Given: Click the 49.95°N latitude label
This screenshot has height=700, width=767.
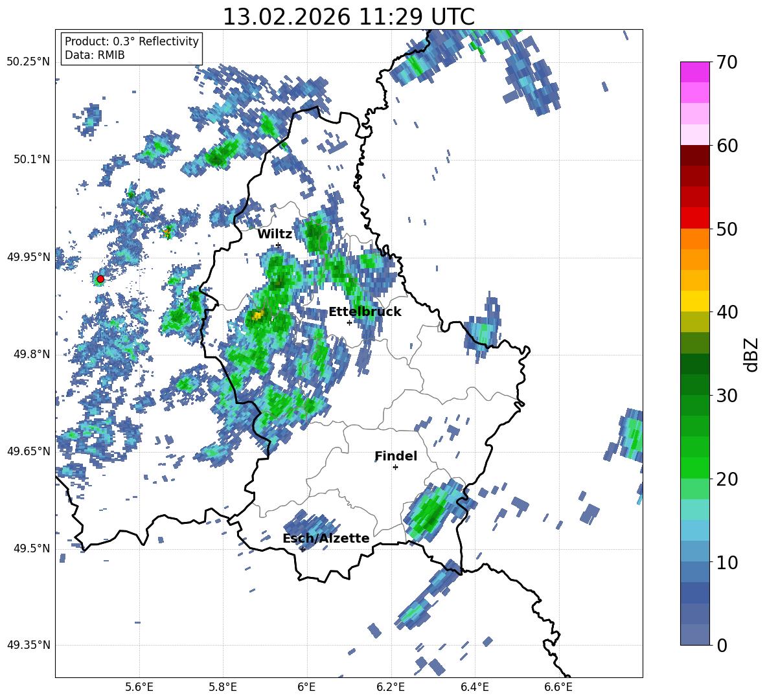Looking at the screenshot, I should 29,257.
